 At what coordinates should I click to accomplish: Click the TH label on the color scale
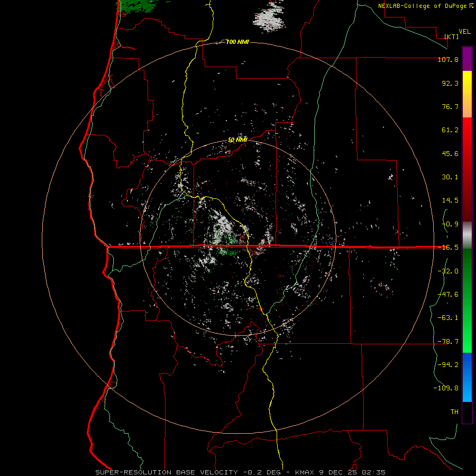(454, 412)
